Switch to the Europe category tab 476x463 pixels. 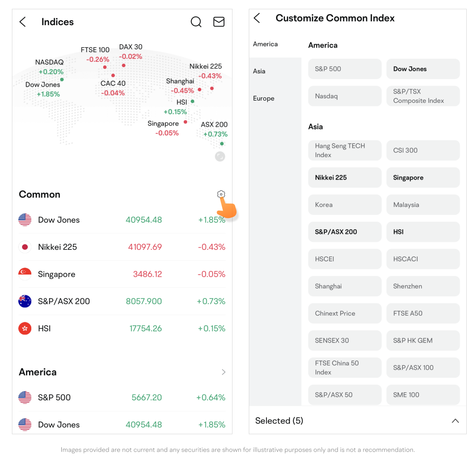264,98
